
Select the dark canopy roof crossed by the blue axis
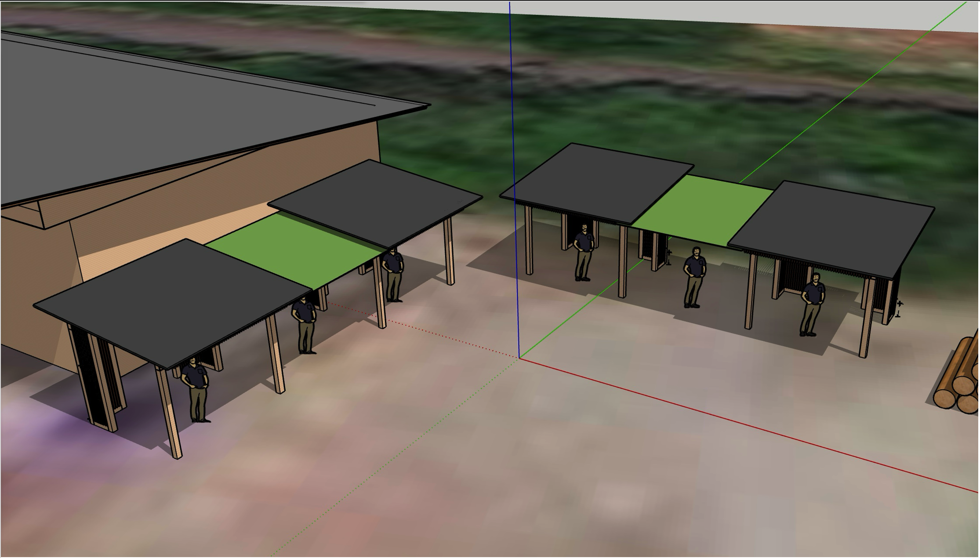click(x=596, y=183)
